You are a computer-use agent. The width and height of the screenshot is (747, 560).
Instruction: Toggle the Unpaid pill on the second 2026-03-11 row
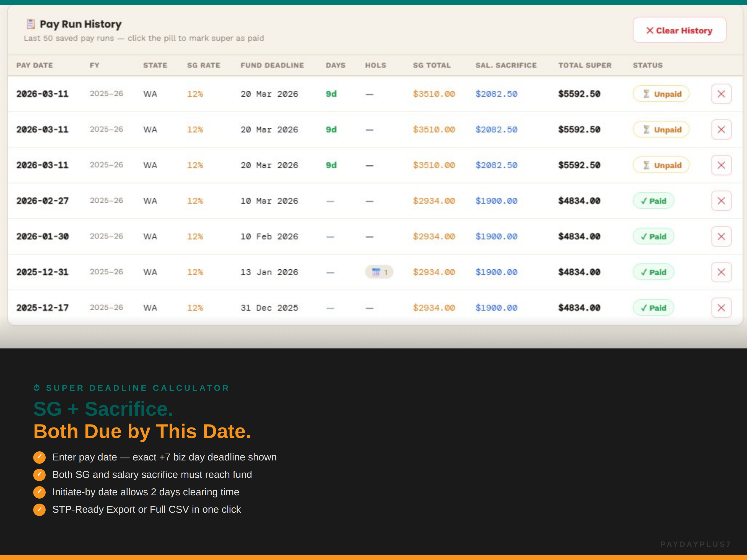pyautogui.click(x=661, y=129)
